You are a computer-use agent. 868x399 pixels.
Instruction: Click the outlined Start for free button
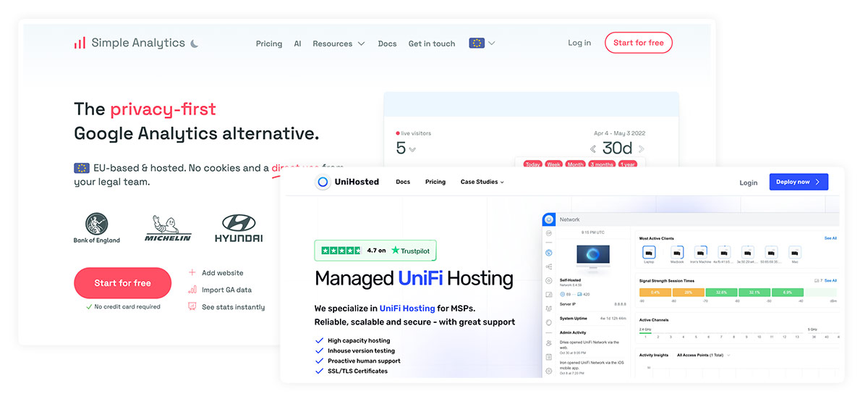(x=639, y=43)
